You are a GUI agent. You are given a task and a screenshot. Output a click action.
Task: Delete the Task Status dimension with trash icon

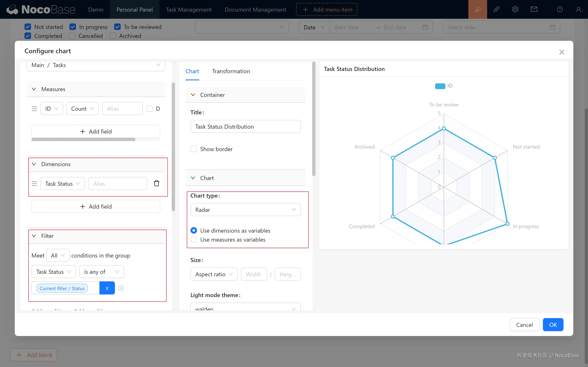coord(156,183)
